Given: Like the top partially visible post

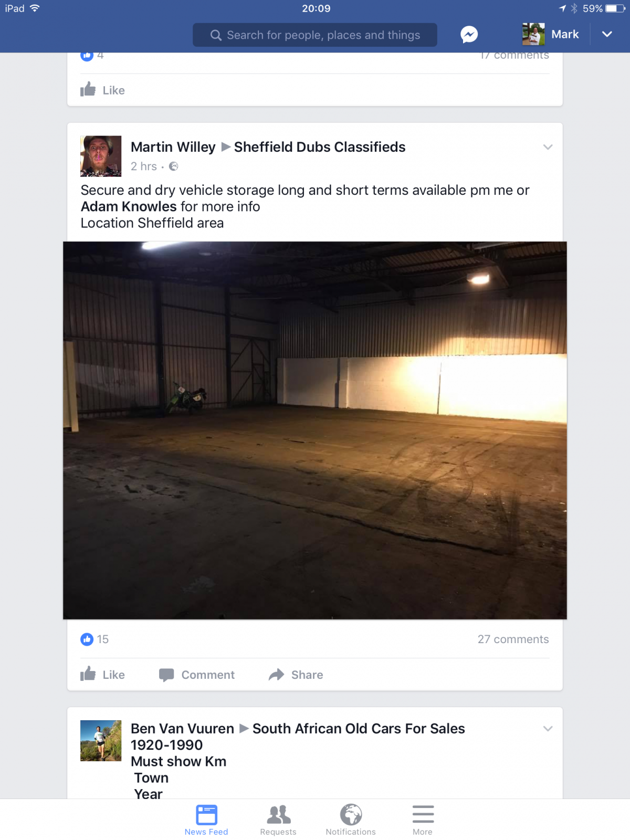Looking at the screenshot, I should (x=102, y=90).
